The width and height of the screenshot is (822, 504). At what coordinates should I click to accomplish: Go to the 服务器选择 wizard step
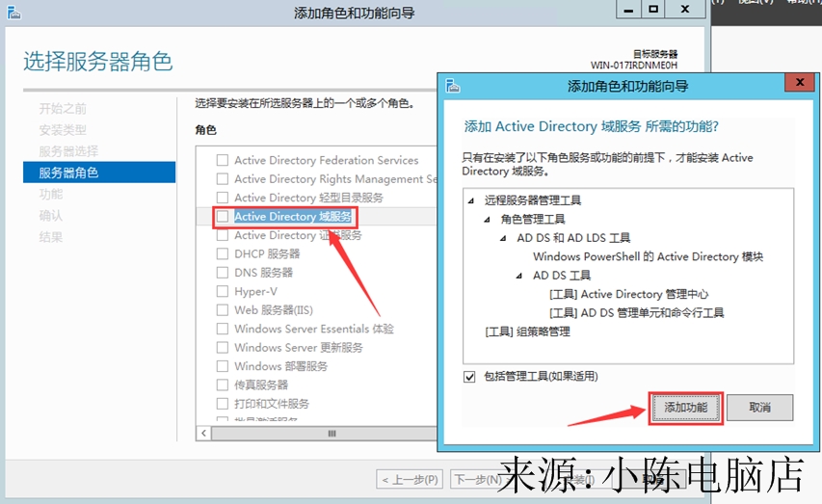click(68, 151)
